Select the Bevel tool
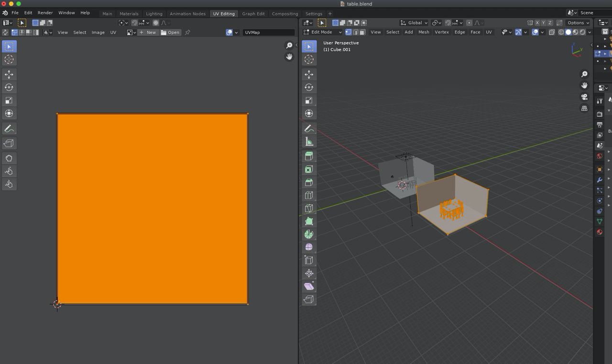This screenshot has height=364, width=612. [309, 182]
